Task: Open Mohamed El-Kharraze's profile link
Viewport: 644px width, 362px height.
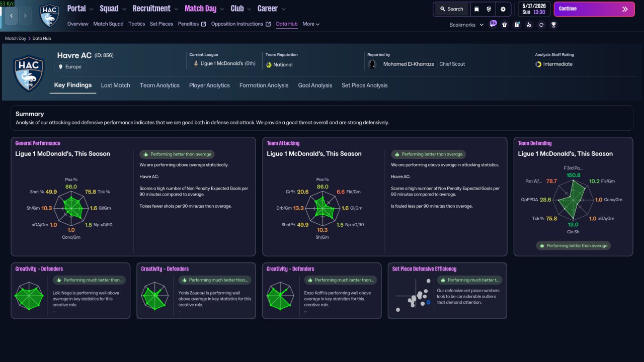Action: coord(409,64)
